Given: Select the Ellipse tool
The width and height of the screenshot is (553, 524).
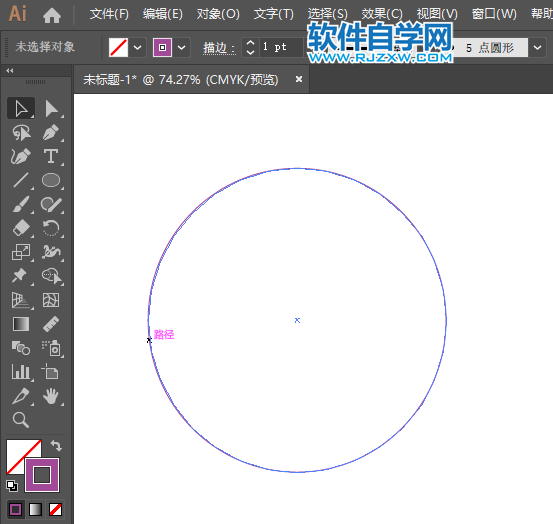Looking at the screenshot, I should pyautogui.click(x=51, y=180).
